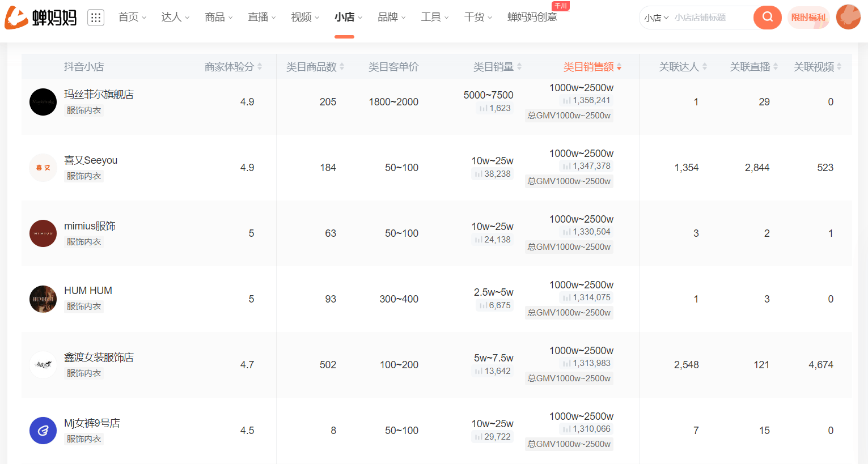Click the 抖音小店 column header
Viewport: 868px width, 464px height.
tap(84, 67)
